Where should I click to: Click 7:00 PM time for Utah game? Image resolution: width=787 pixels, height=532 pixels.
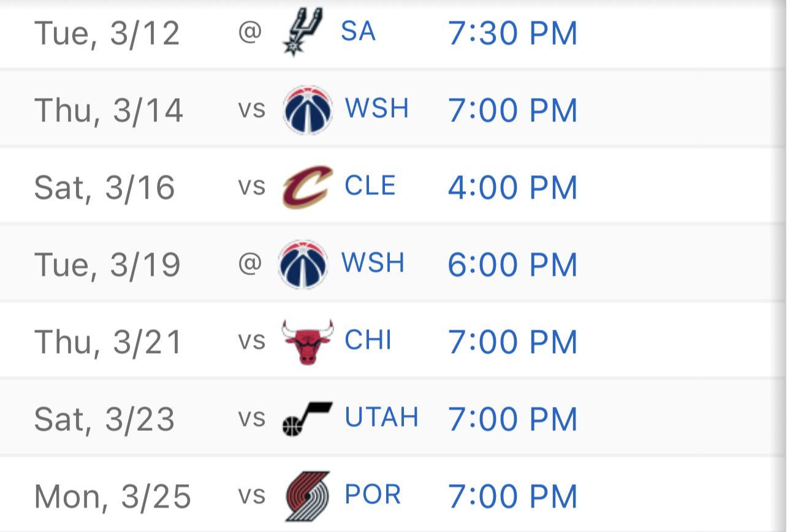(x=512, y=419)
